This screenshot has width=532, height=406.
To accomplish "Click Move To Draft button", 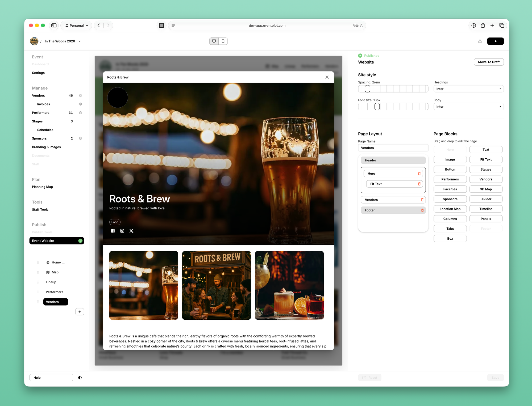I will (x=489, y=62).
